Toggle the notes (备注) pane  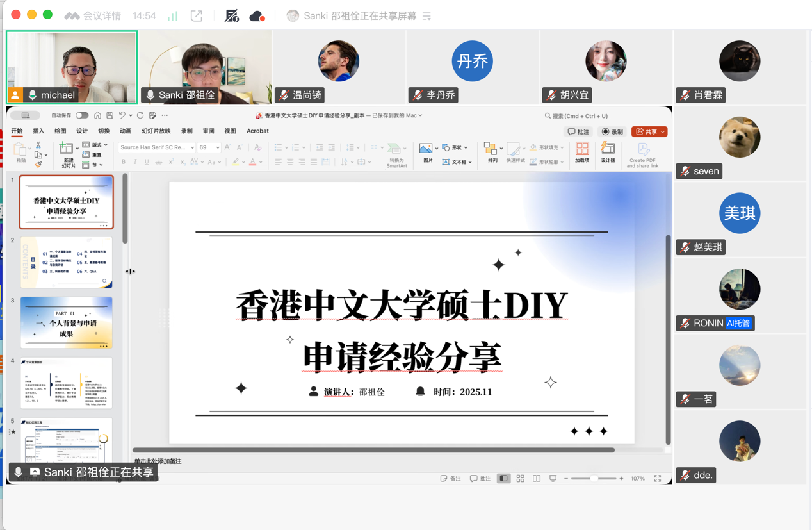(451, 479)
